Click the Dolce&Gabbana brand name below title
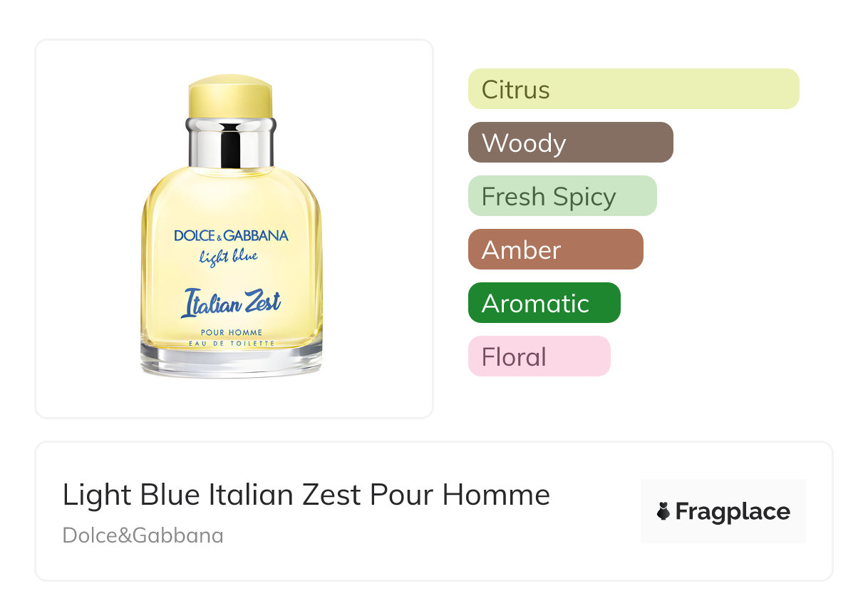 (x=143, y=535)
